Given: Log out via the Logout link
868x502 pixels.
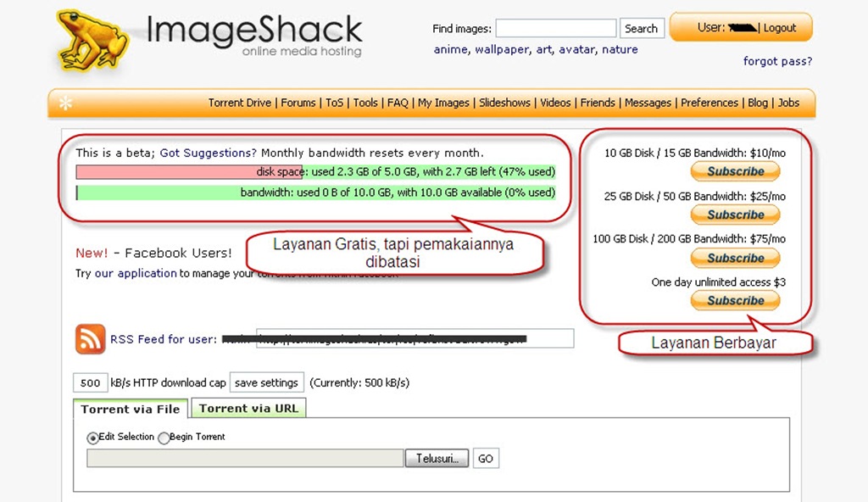Looking at the screenshot, I should [780, 28].
